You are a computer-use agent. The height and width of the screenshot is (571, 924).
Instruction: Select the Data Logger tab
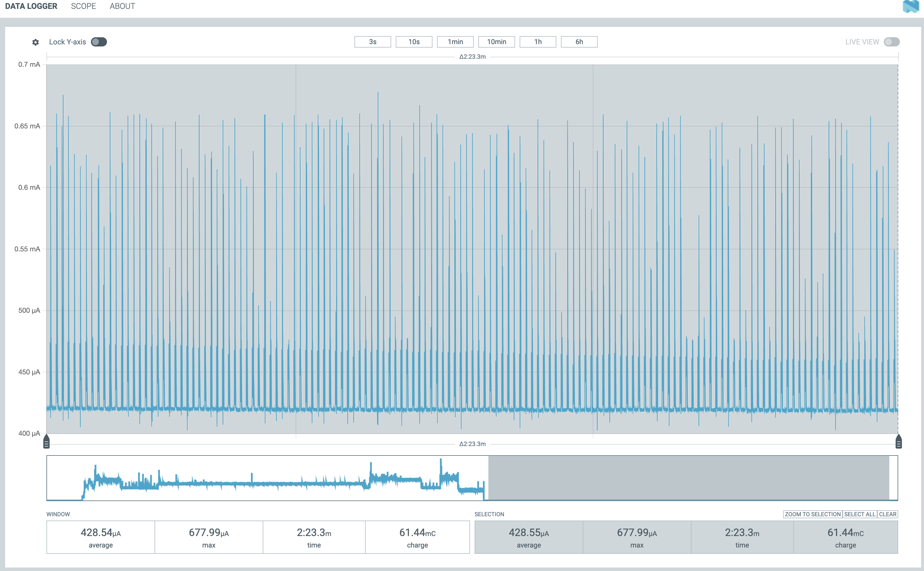click(31, 6)
